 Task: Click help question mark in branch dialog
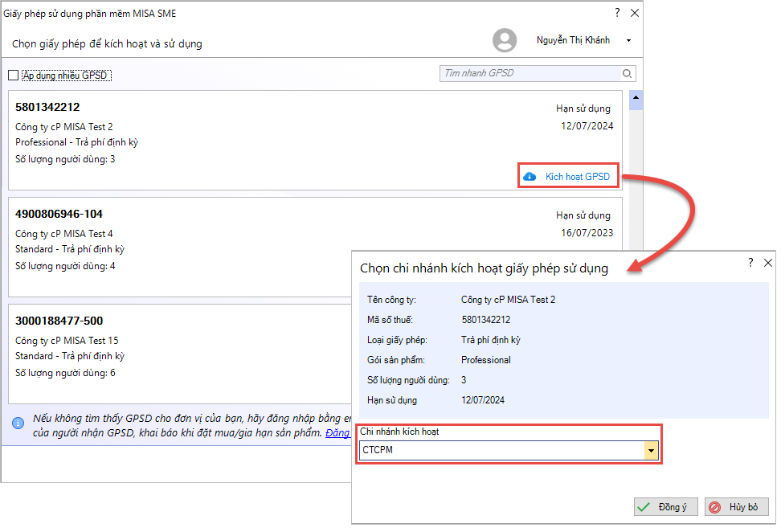coord(750,263)
